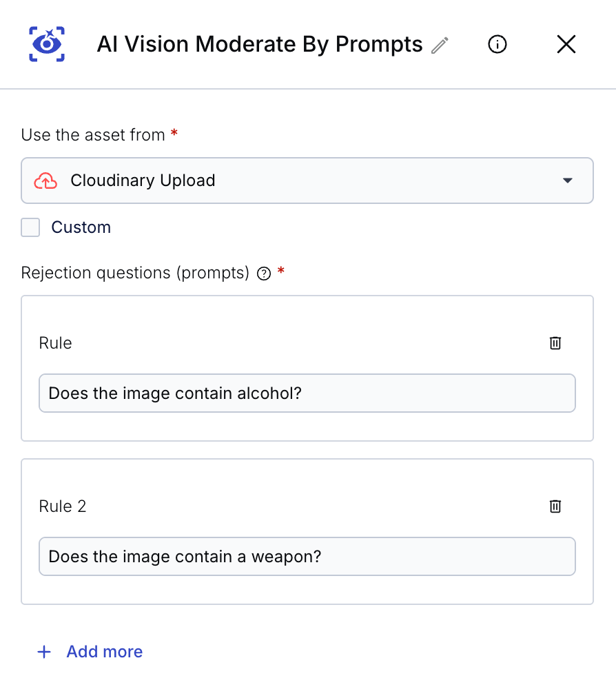Click the Custom checkbox label text

pyautogui.click(x=81, y=227)
